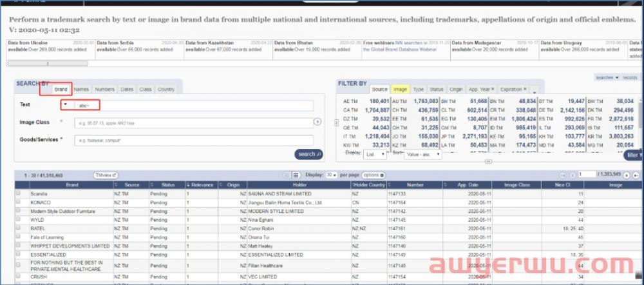Sort results by Source column arrows
This screenshot has height=285, width=644.
pyautogui.click(x=116, y=185)
